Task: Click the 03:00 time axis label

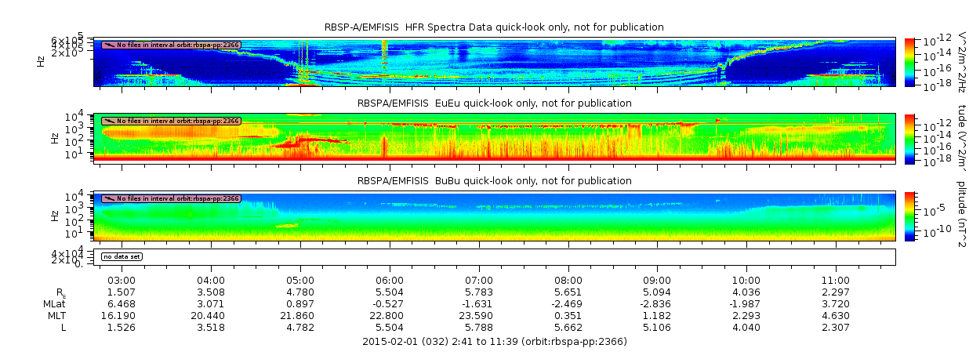Action: pos(122,281)
